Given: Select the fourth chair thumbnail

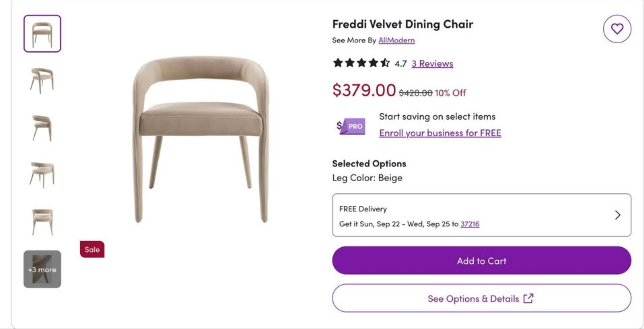Looking at the screenshot, I should click(x=42, y=175).
